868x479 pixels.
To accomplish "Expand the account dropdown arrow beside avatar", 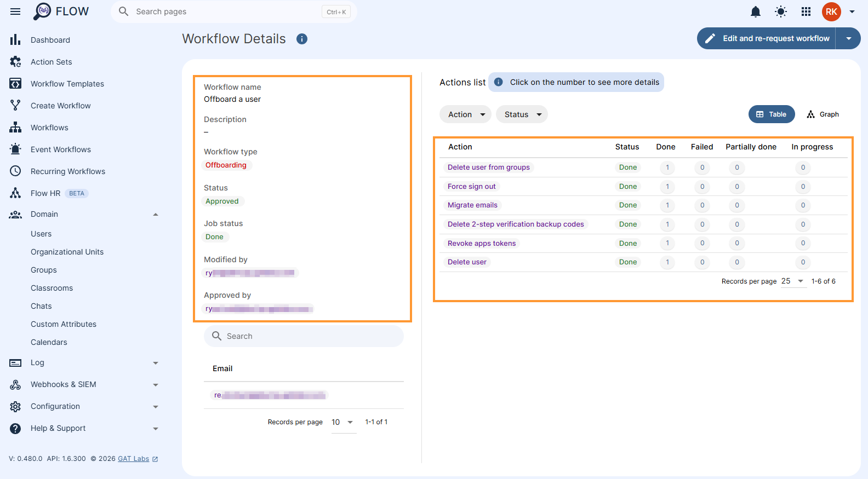I will tap(852, 11).
